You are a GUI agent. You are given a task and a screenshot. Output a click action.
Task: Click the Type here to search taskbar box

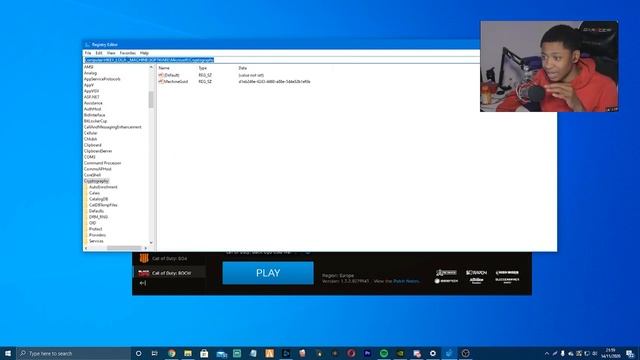(x=73, y=353)
